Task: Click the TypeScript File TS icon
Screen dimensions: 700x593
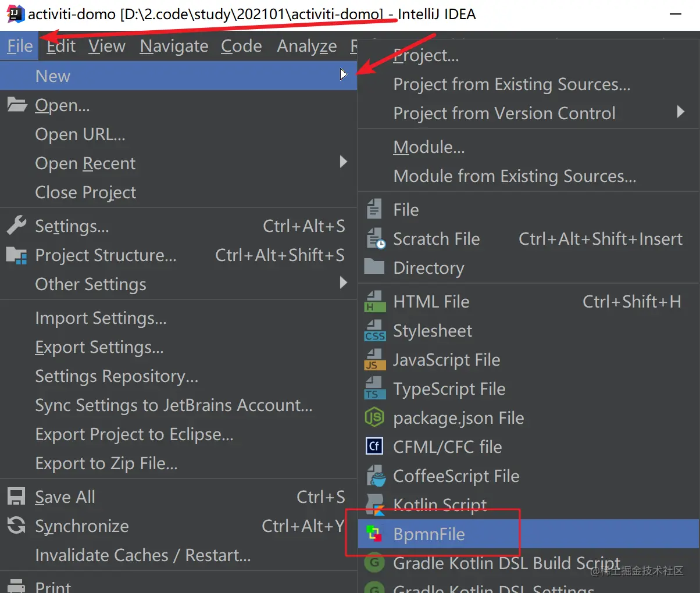Action: point(375,389)
